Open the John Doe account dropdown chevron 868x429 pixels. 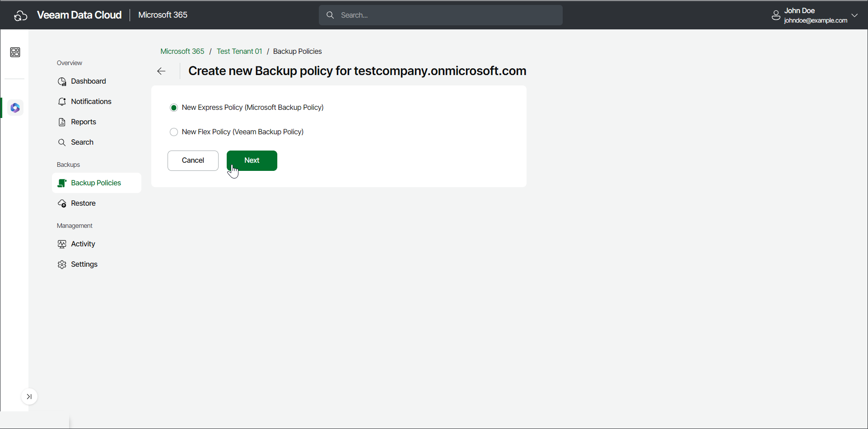pyautogui.click(x=854, y=15)
